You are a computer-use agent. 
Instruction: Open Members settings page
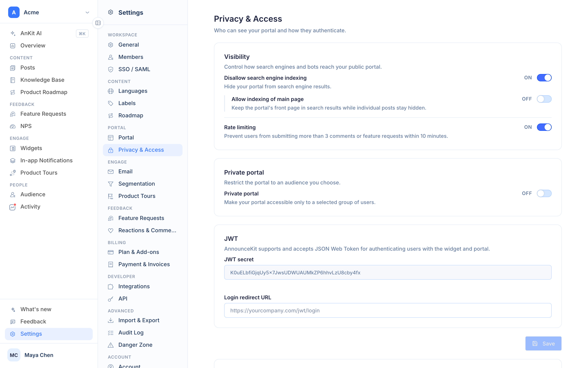click(143, 57)
